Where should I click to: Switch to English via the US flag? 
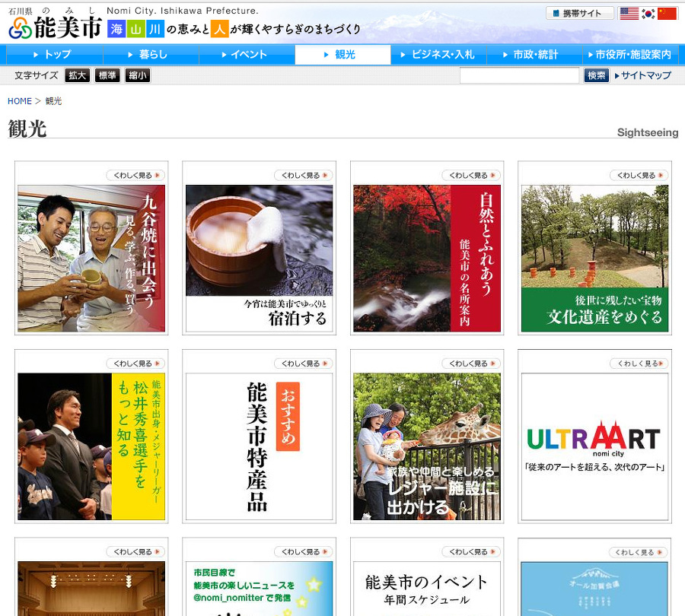pyautogui.click(x=629, y=14)
